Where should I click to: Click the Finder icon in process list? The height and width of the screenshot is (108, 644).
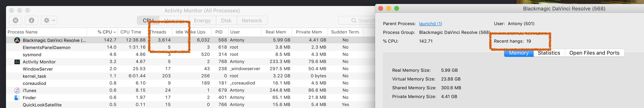17,97
